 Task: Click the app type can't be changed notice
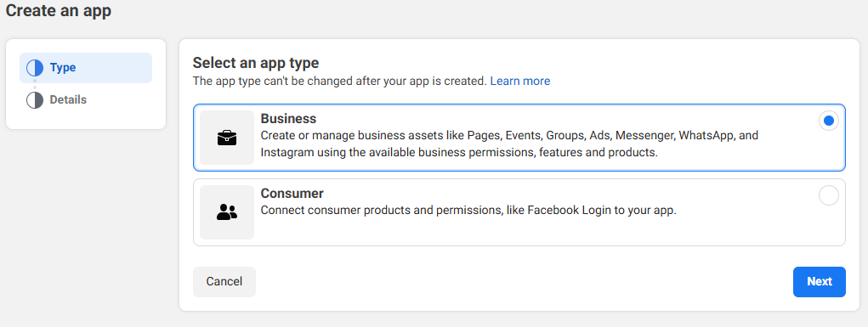point(340,82)
